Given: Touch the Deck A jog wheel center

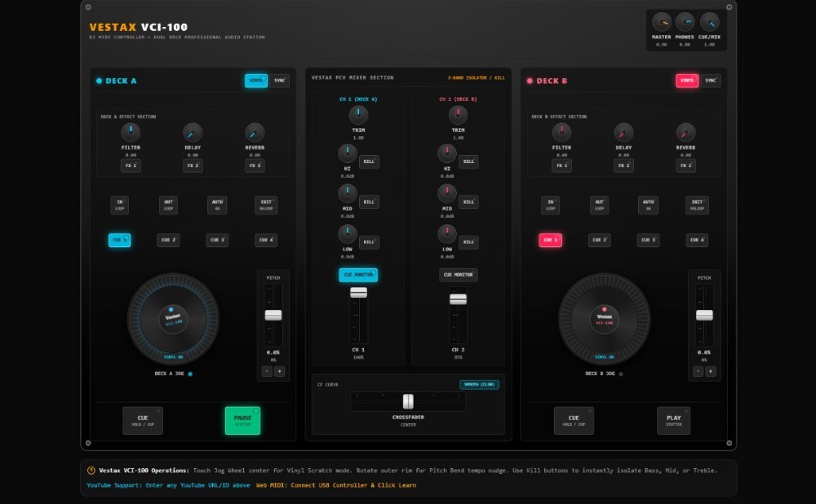Looking at the screenshot, I should click(x=173, y=319).
